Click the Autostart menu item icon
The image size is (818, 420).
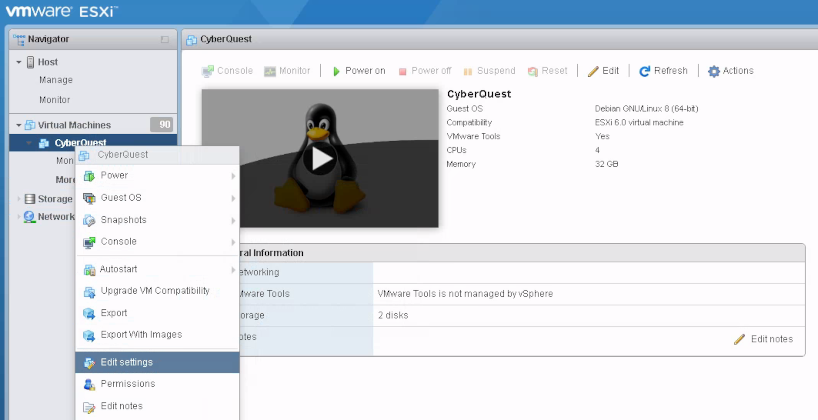[90, 270]
